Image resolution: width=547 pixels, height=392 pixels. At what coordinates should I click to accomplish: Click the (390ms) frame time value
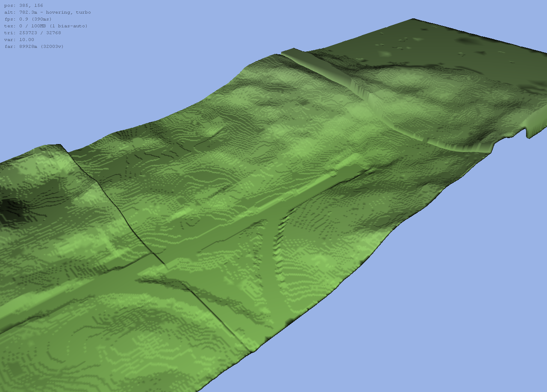coord(41,19)
